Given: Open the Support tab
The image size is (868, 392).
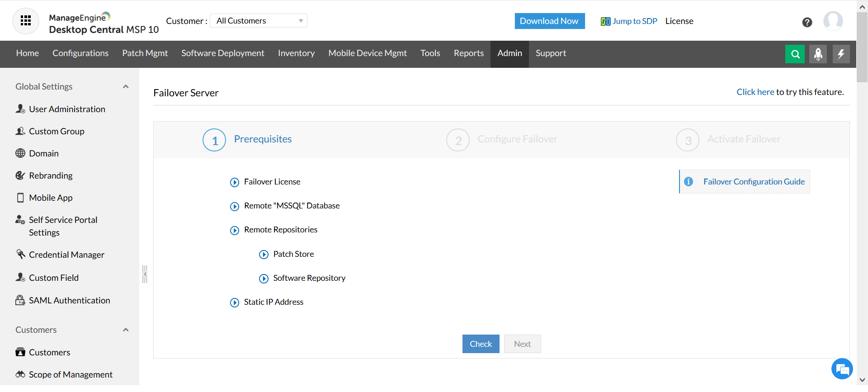Looking at the screenshot, I should 551,53.
